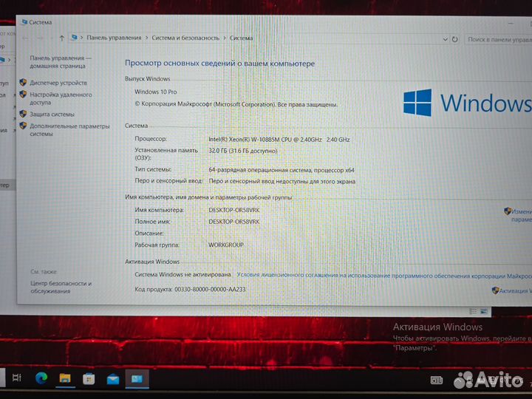
Task: Open Дополнительные параметры системы
Action: coord(69,129)
